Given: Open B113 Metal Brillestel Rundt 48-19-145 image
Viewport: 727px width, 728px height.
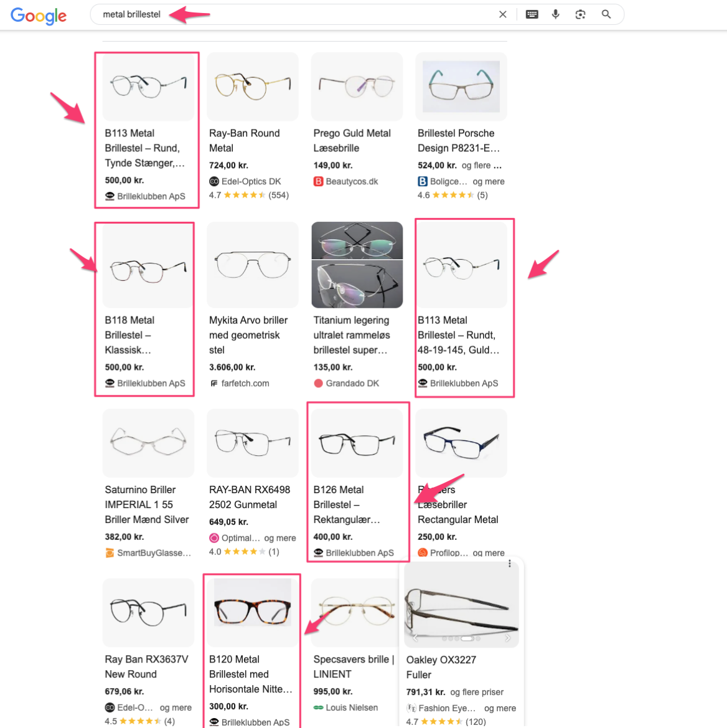Looking at the screenshot, I should [461, 265].
